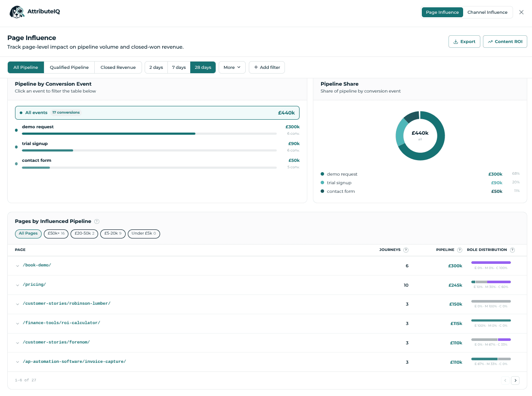The height and width of the screenshot is (396, 532).
Task: Select the All Pipeline filter
Action: click(26, 67)
